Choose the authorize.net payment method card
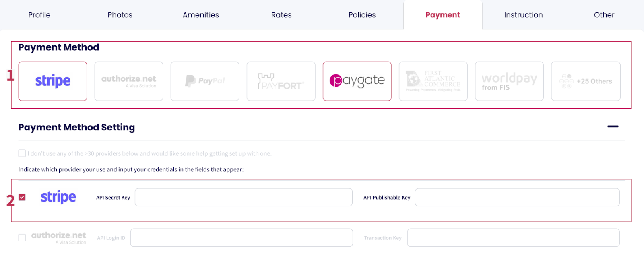Screen dimensions: 644x258 129,81
